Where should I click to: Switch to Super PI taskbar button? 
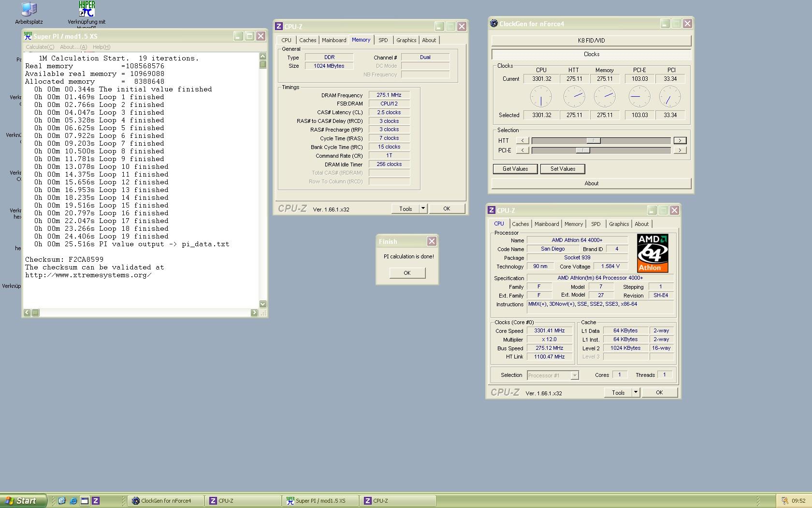pyautogui.click(x=320, y=501)
